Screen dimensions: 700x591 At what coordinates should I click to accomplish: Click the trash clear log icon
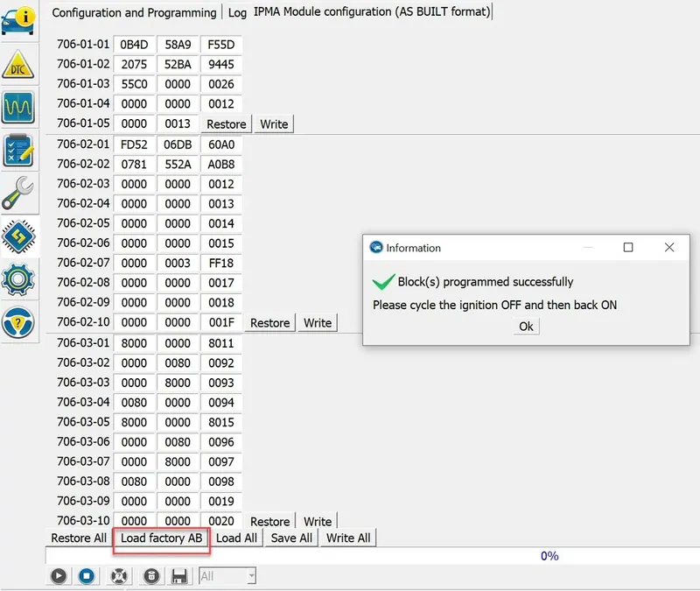(x=151, y=576)
